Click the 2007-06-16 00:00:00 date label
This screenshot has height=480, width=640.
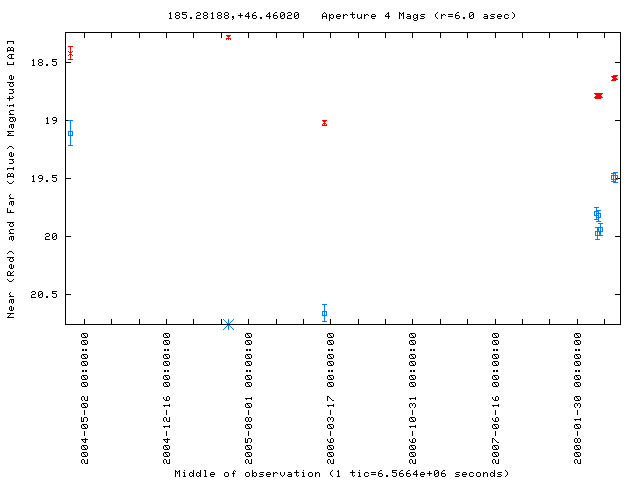[495, 398]
